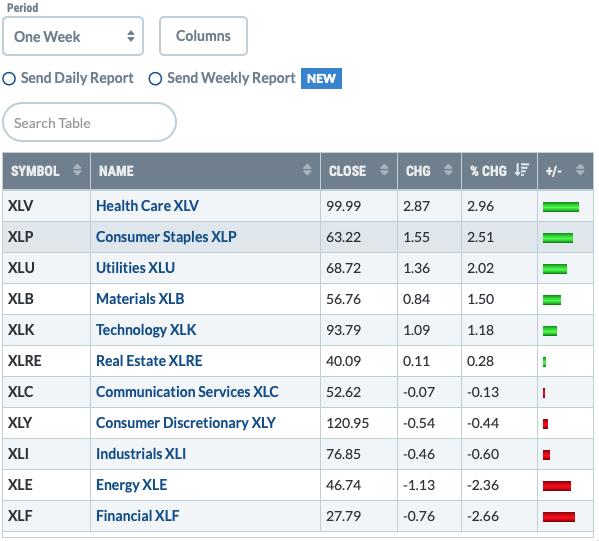The image size is (599, 541).
Task: Toggle % CHG descending sort icon
Action: [522, 170]
